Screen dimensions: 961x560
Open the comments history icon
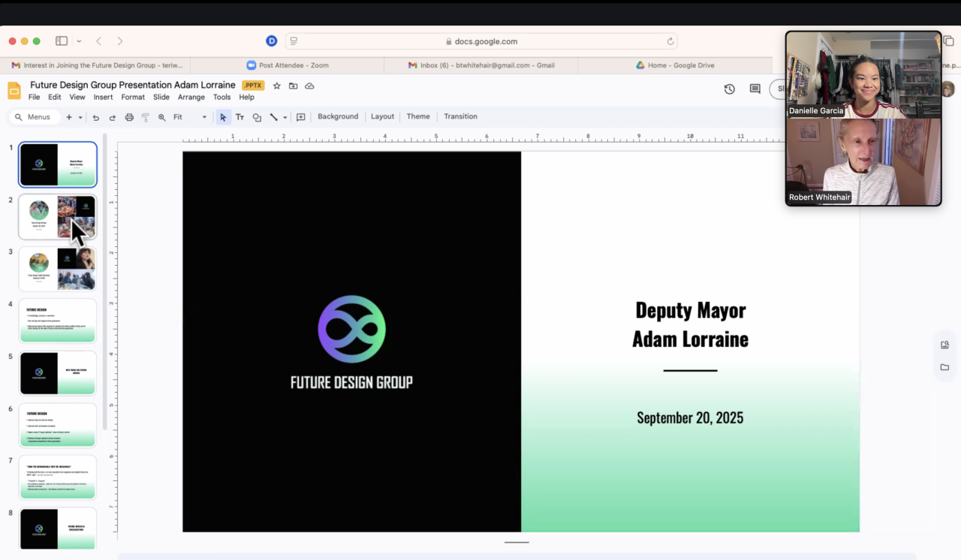(x=755, y=89)
